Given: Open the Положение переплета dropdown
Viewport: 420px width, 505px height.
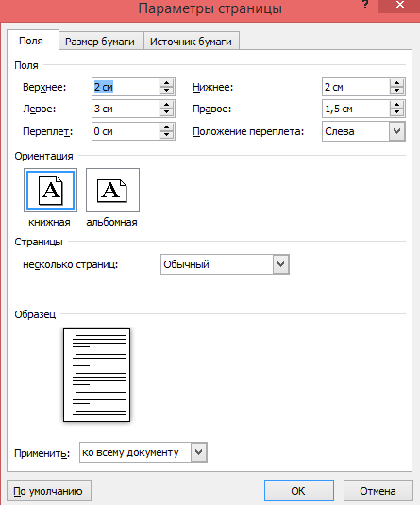Looking at the screenshot, I should [396, 131].
